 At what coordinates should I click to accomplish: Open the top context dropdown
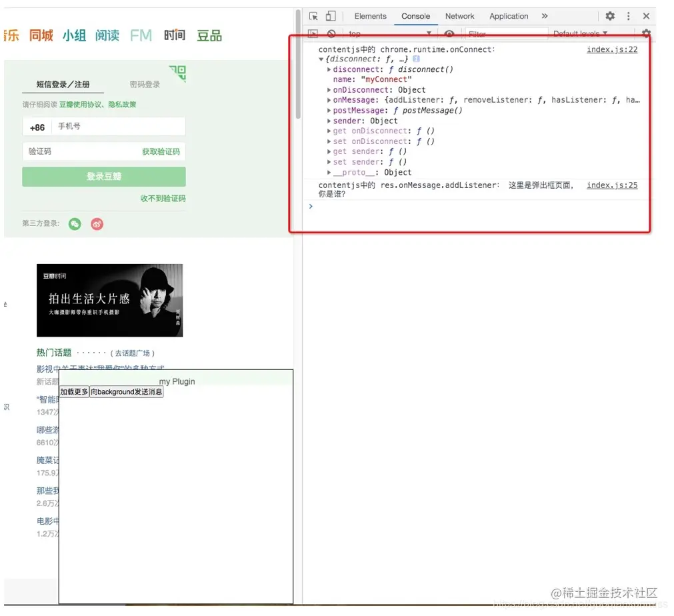[389, 33]
